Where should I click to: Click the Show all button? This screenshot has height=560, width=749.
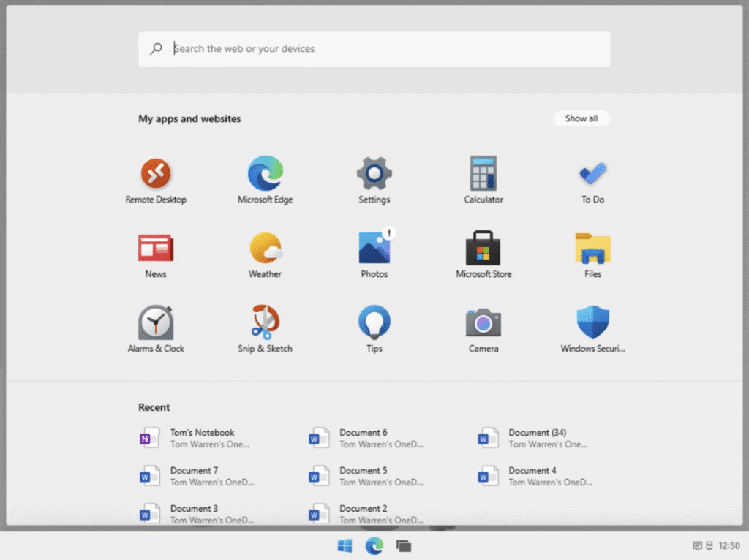pyautogui.click(x=581, y=118)
